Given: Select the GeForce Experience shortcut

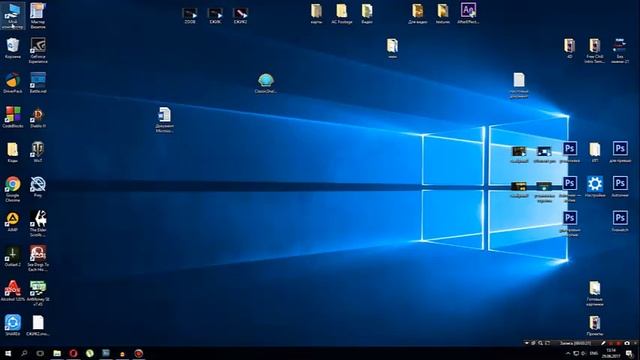Looking at the screenshot, I should coord(38,50).
